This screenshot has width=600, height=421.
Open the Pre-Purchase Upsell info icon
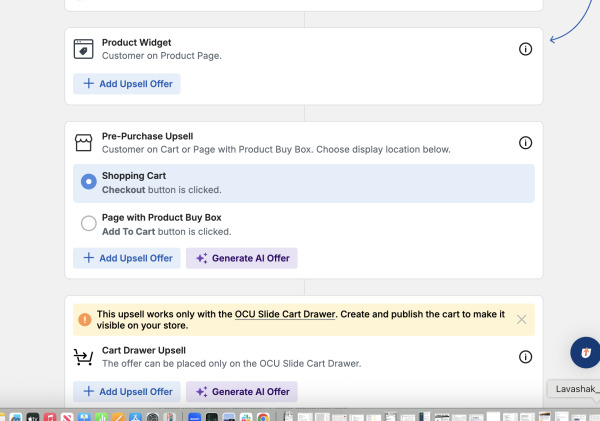pos(525,143)
